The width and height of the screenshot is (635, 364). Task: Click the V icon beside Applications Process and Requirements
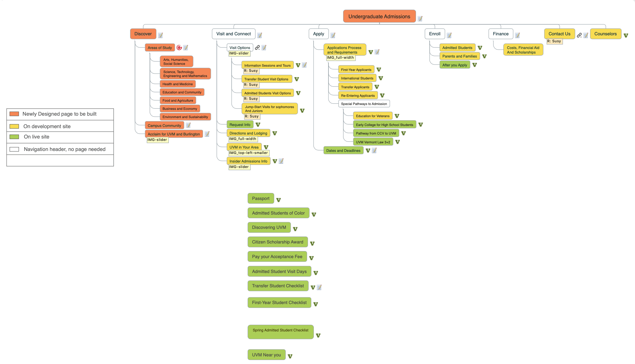click(371, 52)
